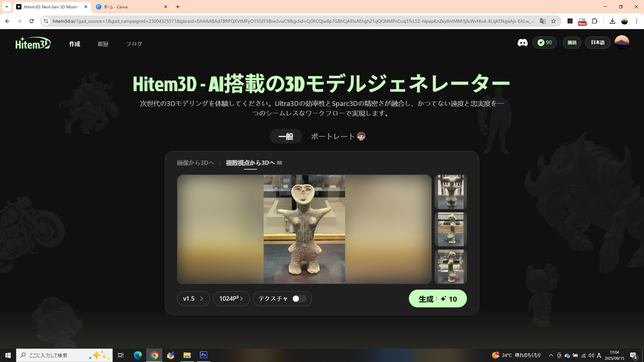This screenshot has height=362, width=644.
Task: Click the 生成 generate button
Action: (x=438, y=299)
